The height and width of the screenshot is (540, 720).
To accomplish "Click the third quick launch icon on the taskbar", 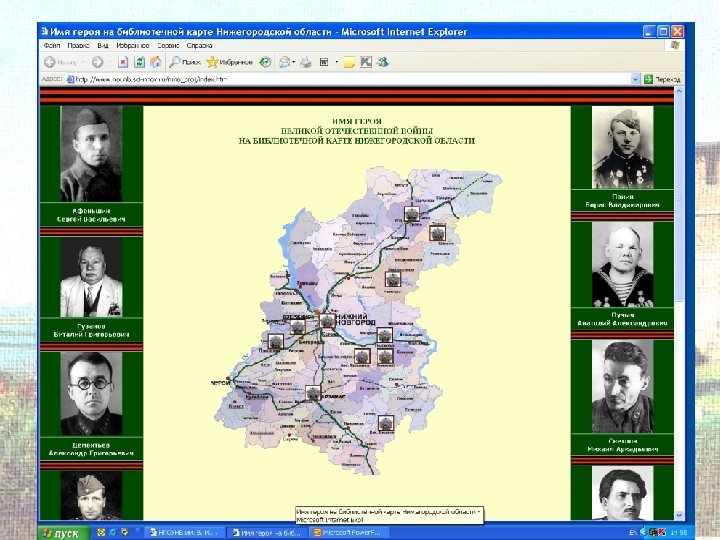I will click(124, 533).
